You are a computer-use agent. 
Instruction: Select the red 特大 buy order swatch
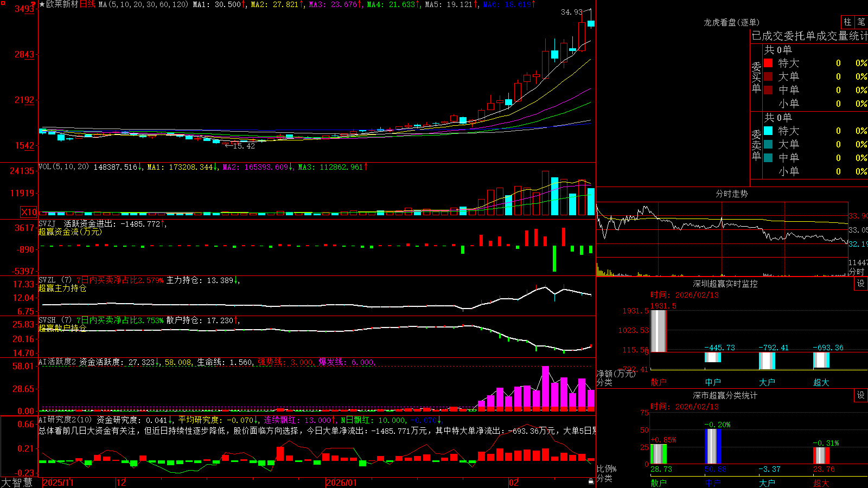pos(768,63)
